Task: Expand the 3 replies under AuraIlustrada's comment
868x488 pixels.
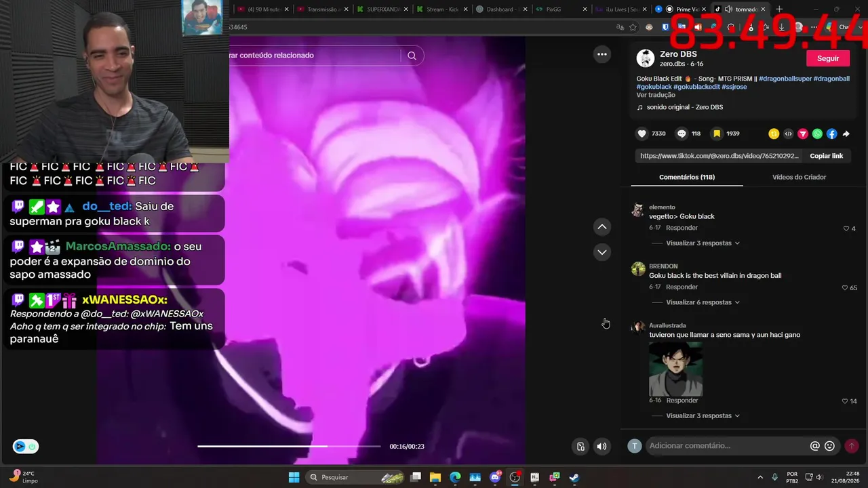Action: point(703,415)
